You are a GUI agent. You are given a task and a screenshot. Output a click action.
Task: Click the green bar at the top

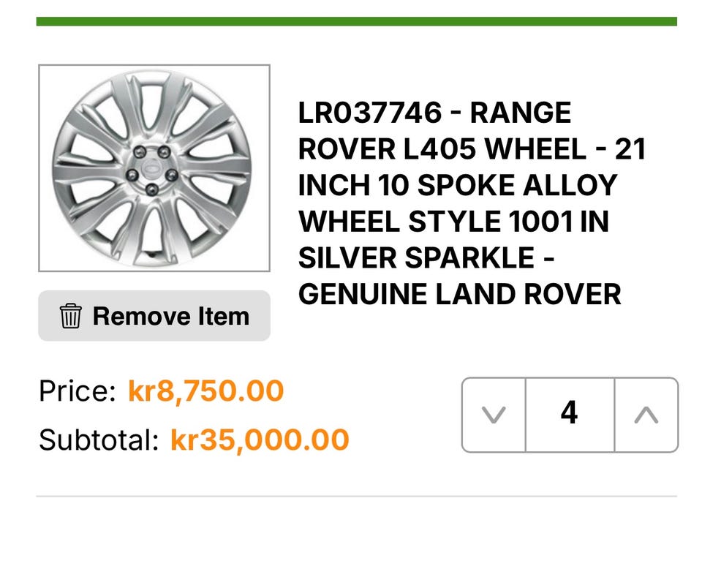tap(356, 21)
